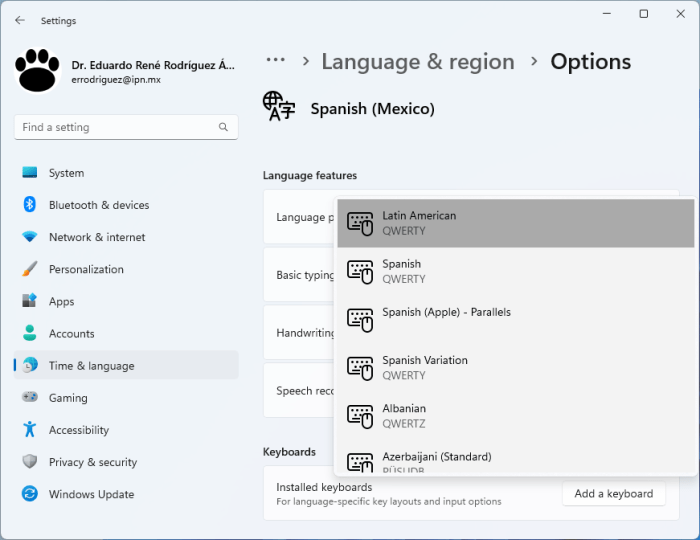Click the Add a keyboard button
Screen dimensions: 700x540
613,494
